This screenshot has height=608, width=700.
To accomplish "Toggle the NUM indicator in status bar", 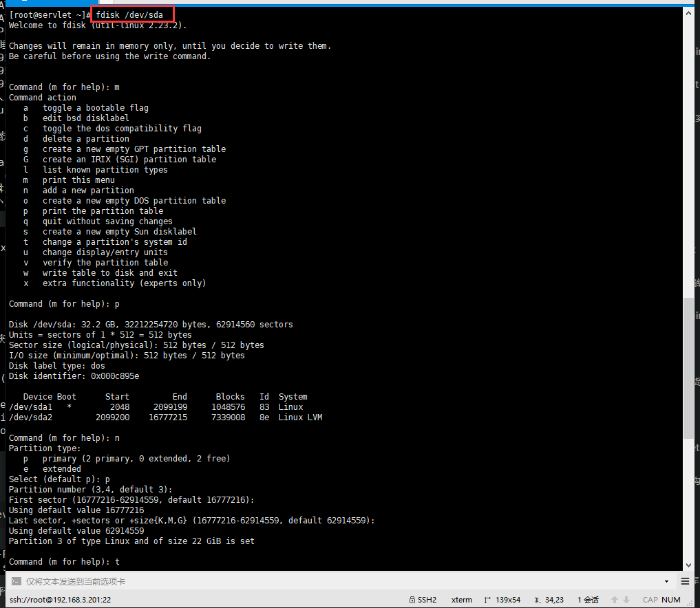I will point(671,600).
